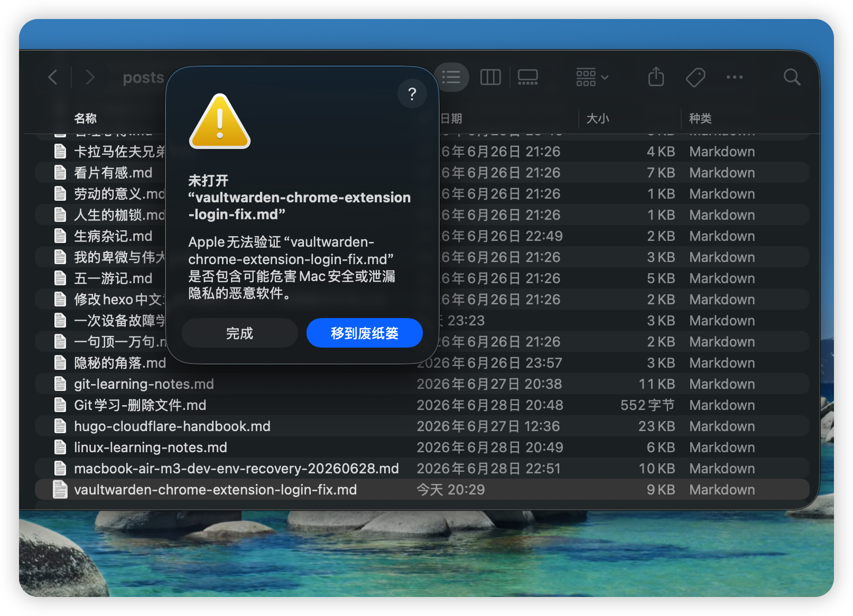Click document icon of macbook-air-m3-dev-env-recovery file
The width and height of the screenshot is (853, 616).
coord(60,468)
